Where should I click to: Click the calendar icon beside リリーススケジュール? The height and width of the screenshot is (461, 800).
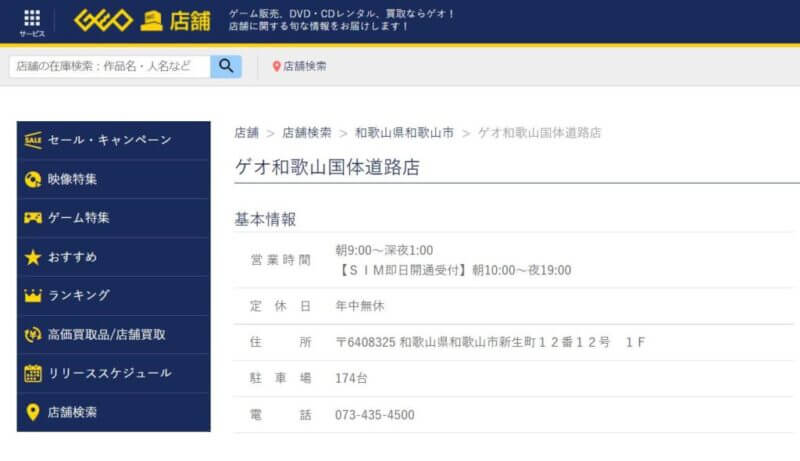pos(33,373)
